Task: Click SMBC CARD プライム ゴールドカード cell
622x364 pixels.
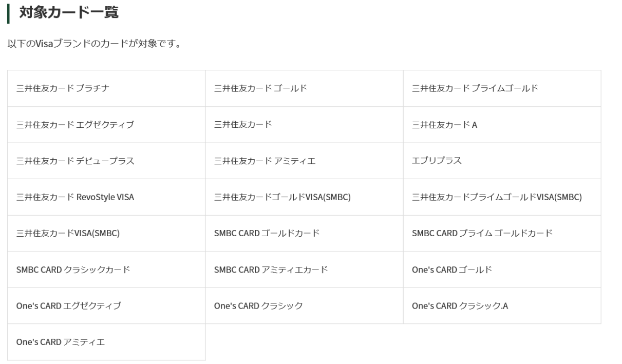Action: [x=502, y=233]
